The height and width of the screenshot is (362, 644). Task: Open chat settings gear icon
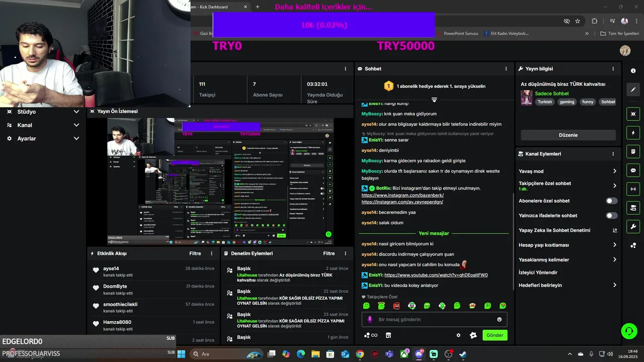click(x=458, y=335)
